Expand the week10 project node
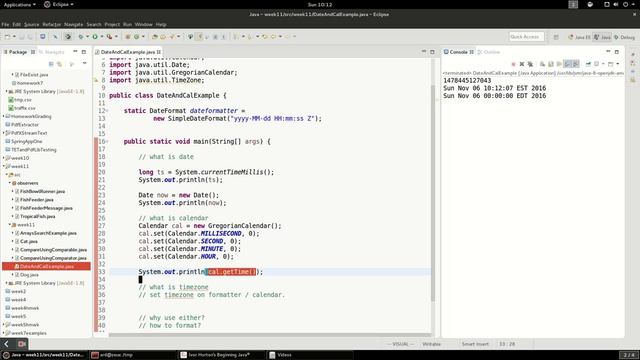 [4, 158]
